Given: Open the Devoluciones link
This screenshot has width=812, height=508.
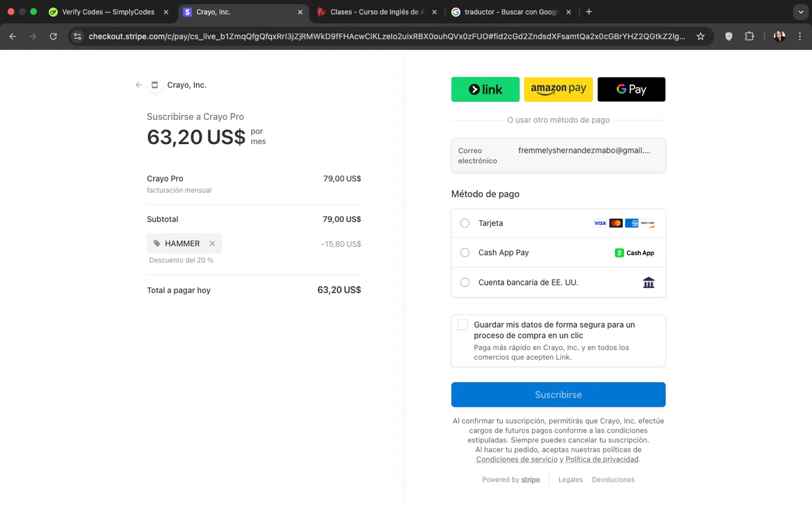Looking at the screenshot, I should 613,480.
